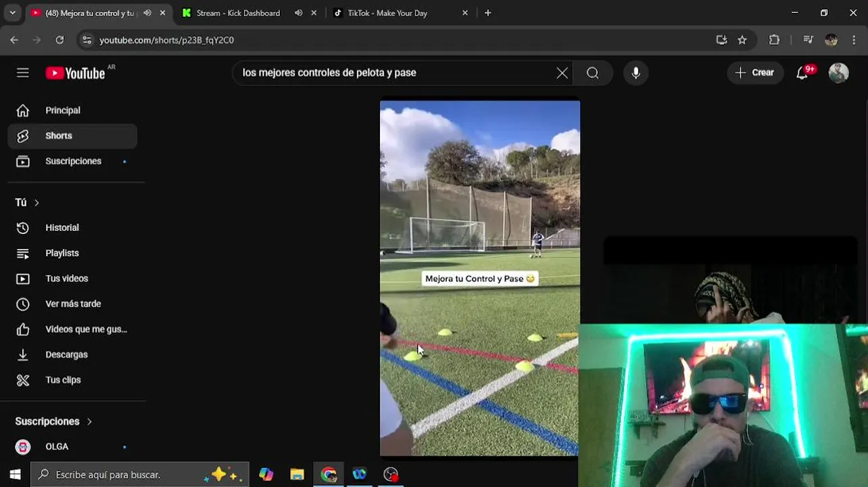This screenshot has width=868, height=487.
Task: Open Videos que me gus... list
Action: pos(72,329)
